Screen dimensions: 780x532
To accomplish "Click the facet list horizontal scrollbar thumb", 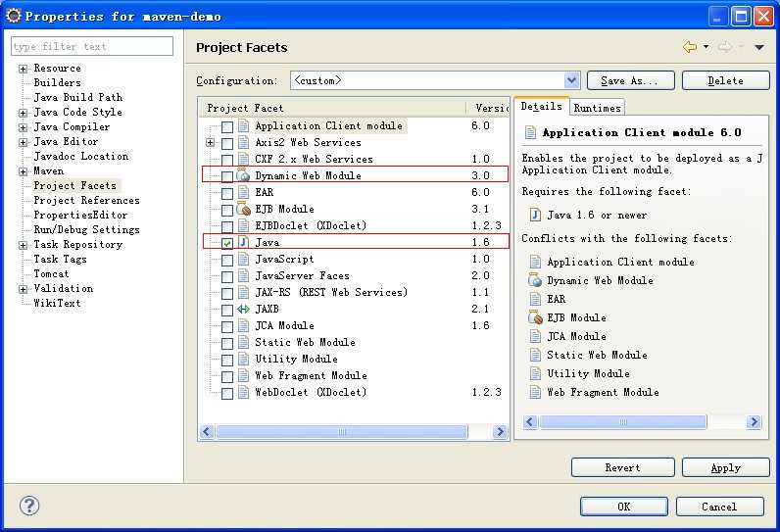I will [x=342, y=431].
